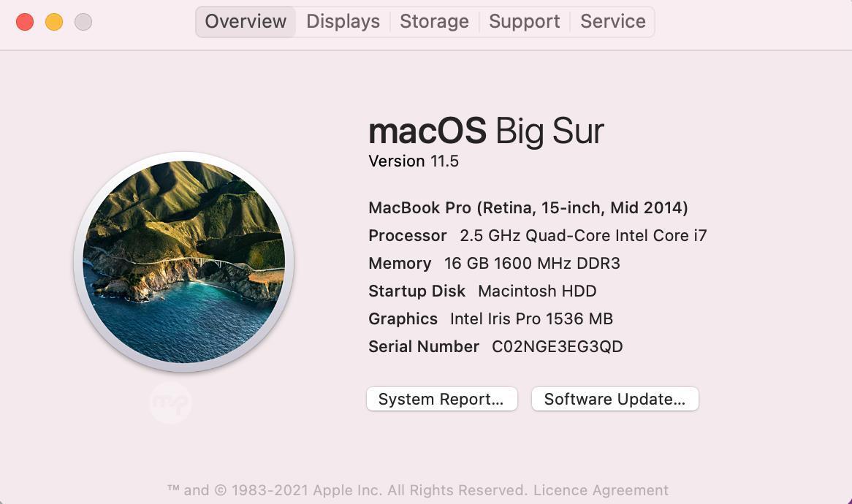Go to the Service tab
The image size is (852, 504).
click(x=612, y=21)
